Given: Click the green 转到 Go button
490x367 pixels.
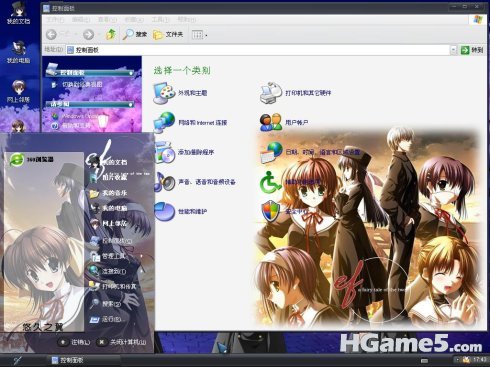Looking at the screenshot, I should (x=472, y=50).
